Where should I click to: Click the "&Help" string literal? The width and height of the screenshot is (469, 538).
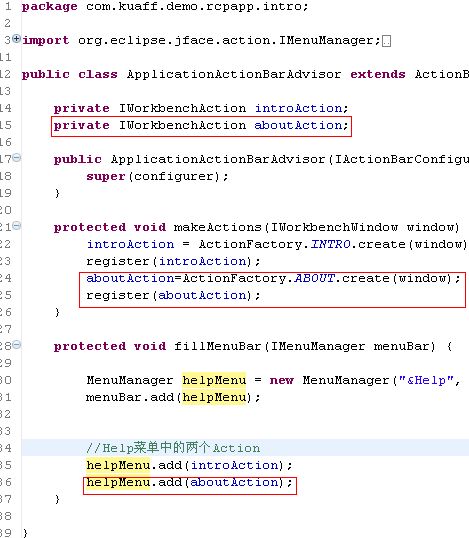pos(426,380)
